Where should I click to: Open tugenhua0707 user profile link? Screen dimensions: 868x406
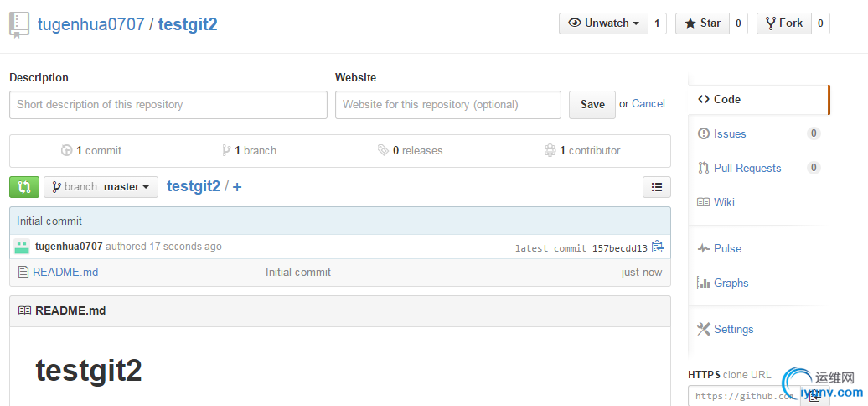tap(90, 24)
